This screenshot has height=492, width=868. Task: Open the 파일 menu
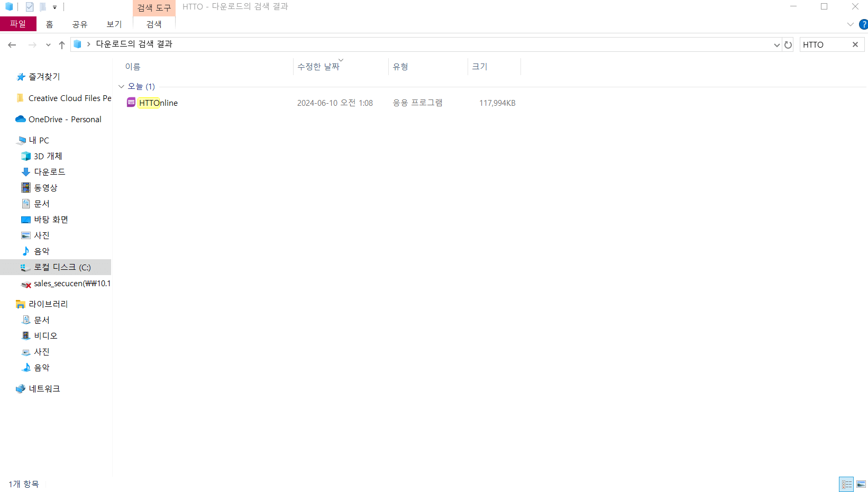(x=19, y=24)
